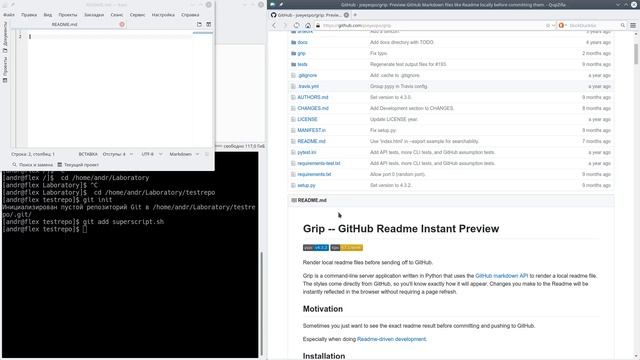
Task: Open the Закладки menu in Kate
Action: [94, 15]
